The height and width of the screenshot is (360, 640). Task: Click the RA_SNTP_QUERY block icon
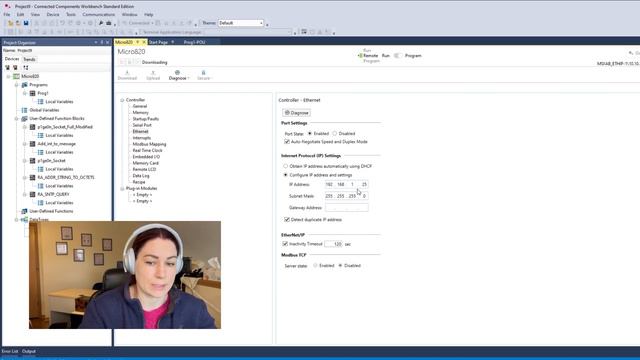[x=33, y=194]
